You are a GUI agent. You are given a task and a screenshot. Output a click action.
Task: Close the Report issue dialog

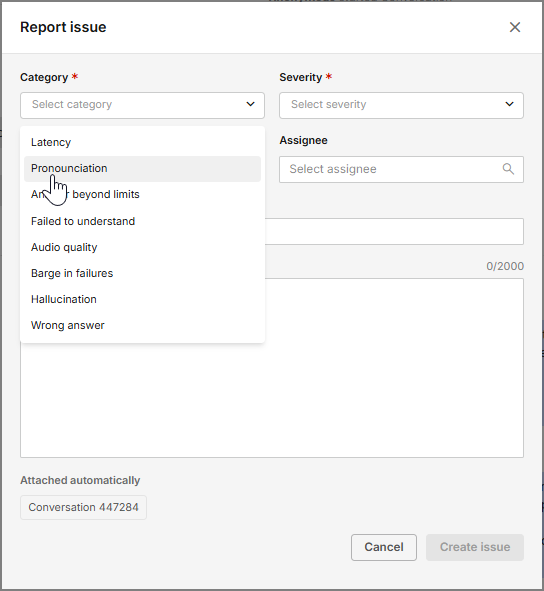(x=515, y=27)
